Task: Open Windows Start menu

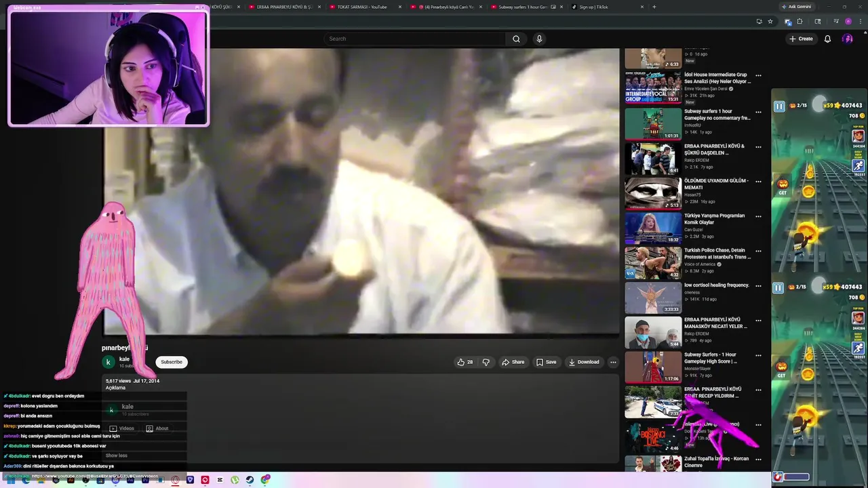Action: (x=12, y=480)
